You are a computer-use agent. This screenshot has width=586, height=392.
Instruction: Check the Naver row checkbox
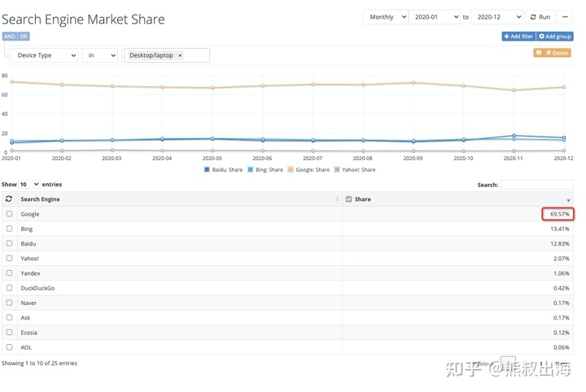point(9,303)
